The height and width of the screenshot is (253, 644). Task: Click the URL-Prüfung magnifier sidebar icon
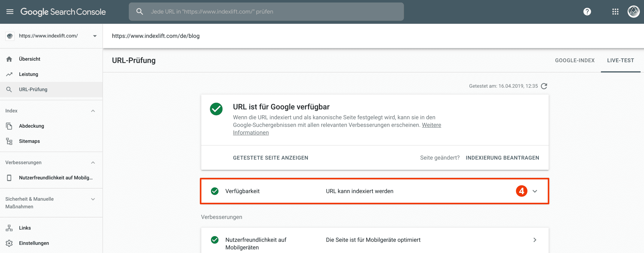click(x=9, y=89)
